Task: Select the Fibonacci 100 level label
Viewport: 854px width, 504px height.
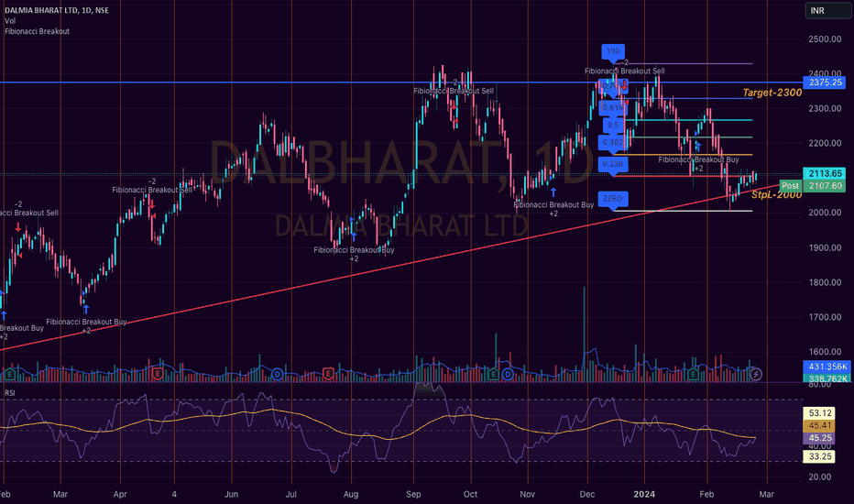Action: click(x=613, y=51)
